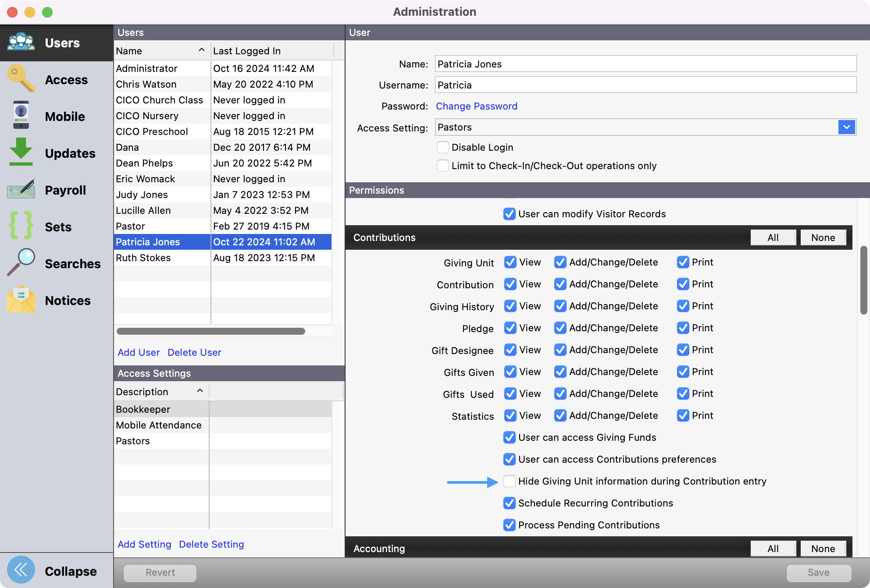Click the Collapse double-arrow icon
Viewport: 870px width, 588px height.
click(x=21, y=570)
